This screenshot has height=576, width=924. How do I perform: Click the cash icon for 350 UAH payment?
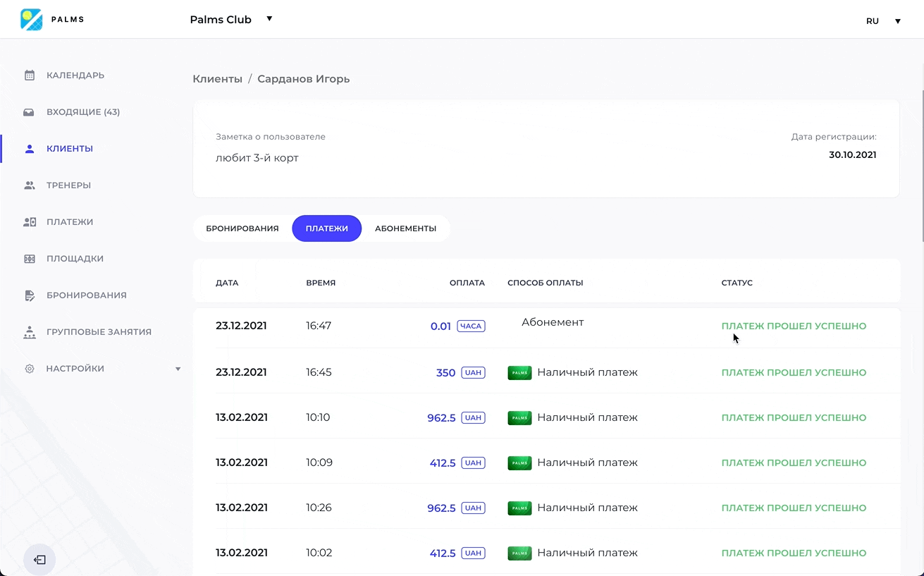pyautogui.click(x=519, y=372)
